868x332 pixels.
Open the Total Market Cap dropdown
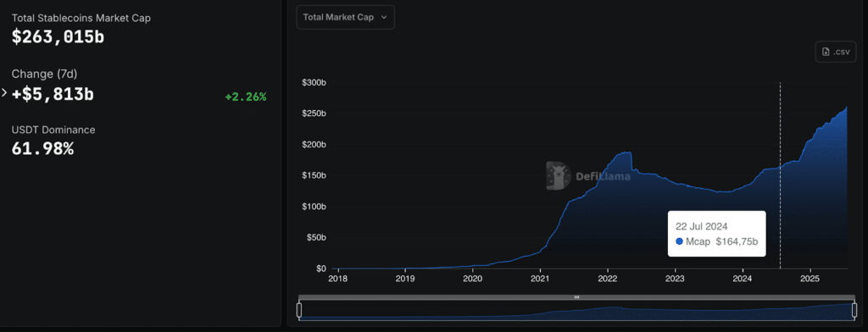(x=346, y=17)
